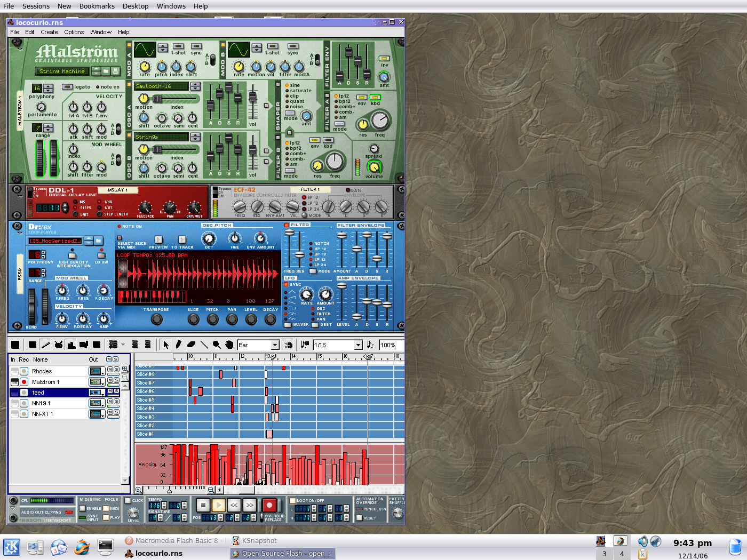747x560 pixels.
Task: Select the Selection arrow tool
Action: pyautogui.click(x=165, y=344)
